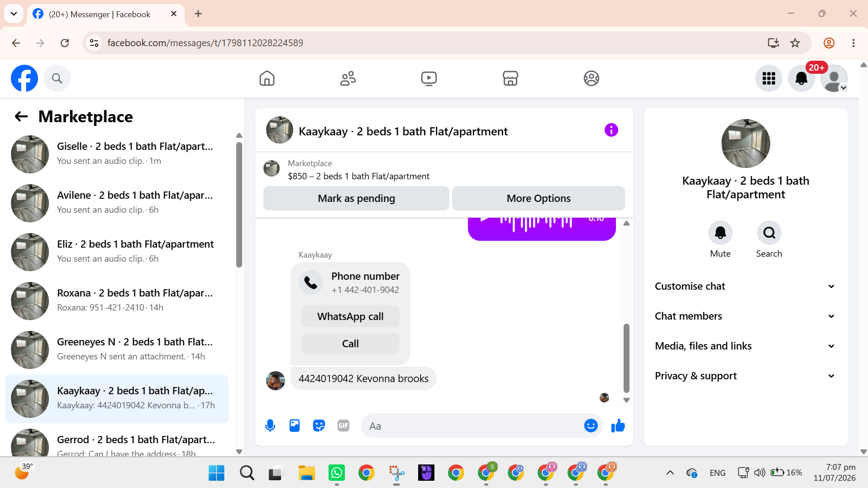Open the Friends icon in top navigation
This screenshot has width=868, height=488.
point(348,78)
